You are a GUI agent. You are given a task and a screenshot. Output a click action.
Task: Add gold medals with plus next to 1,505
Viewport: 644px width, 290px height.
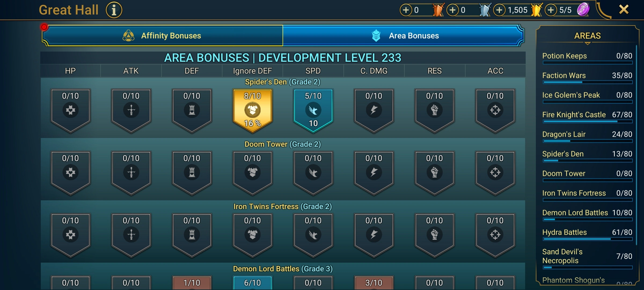tap(499, 10)
